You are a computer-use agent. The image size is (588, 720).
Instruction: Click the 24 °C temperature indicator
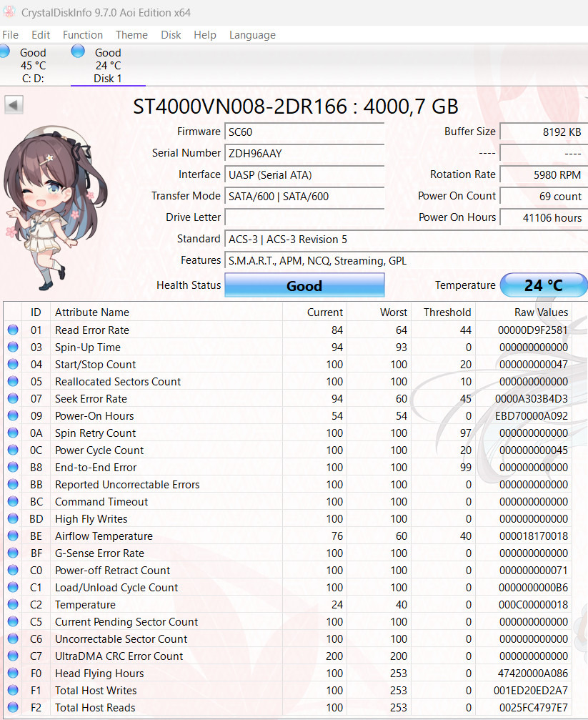tap(544, 285)
